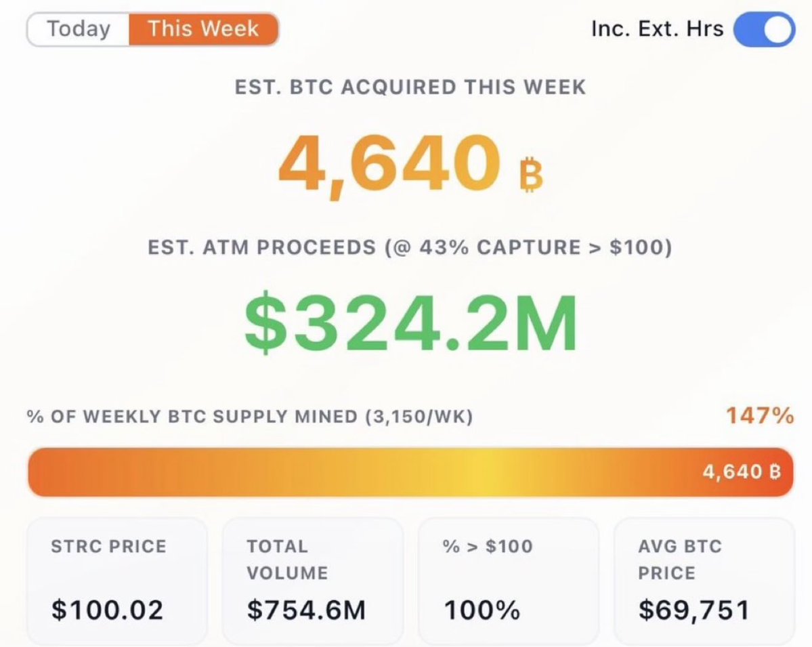The height and width of the screenshot is (647, 812).
Task: Click the $754.6M total volume value
Action: click(306, 610)
